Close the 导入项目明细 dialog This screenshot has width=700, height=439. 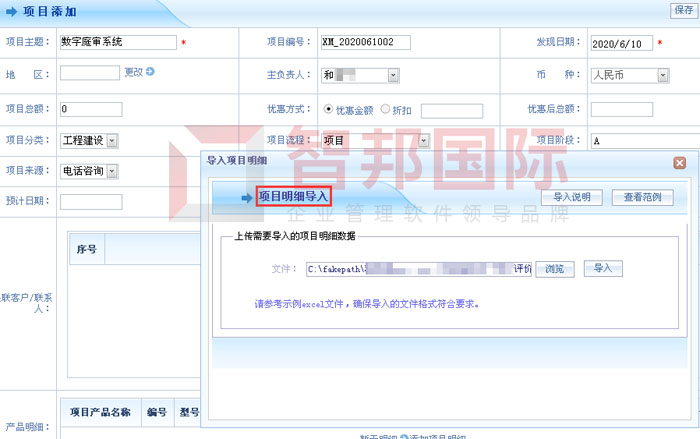tap(679, 162)
